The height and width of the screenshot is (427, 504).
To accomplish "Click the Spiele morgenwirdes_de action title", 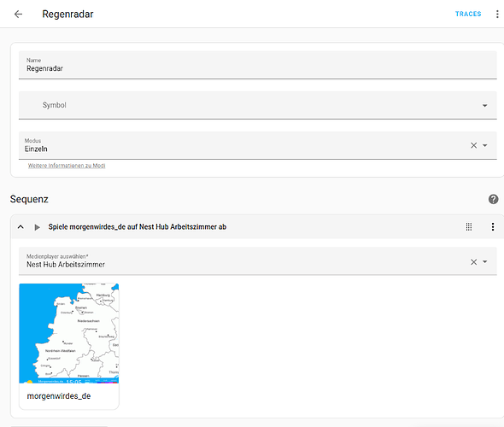I will 138,227.
